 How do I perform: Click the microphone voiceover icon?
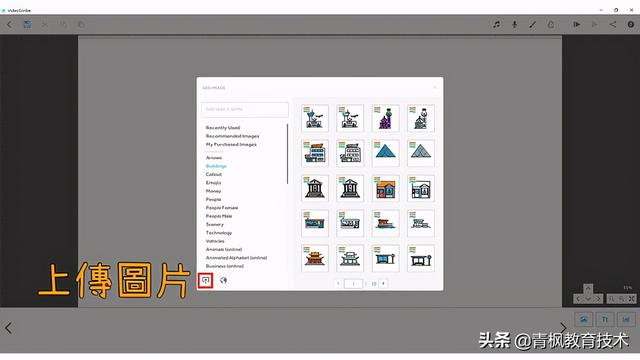514,24
